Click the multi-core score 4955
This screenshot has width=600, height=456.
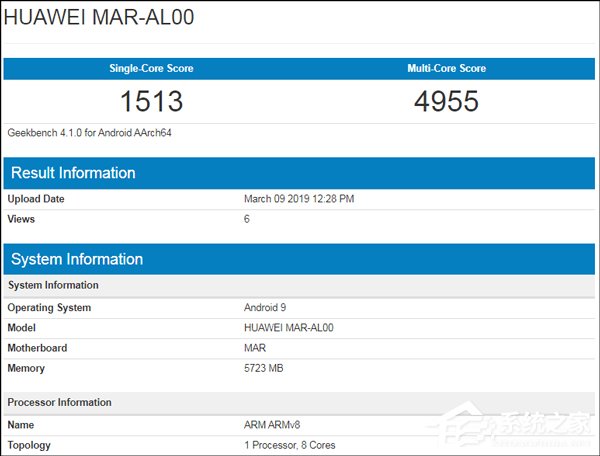click(447, 101)
